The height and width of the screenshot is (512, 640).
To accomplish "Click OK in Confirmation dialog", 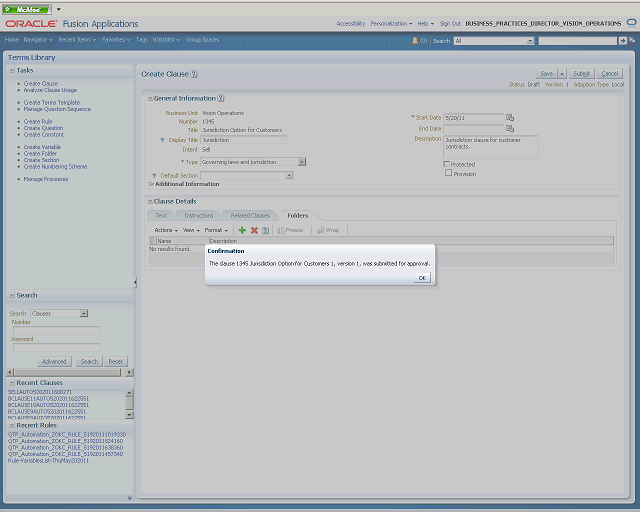I will [x=422, y=278].
